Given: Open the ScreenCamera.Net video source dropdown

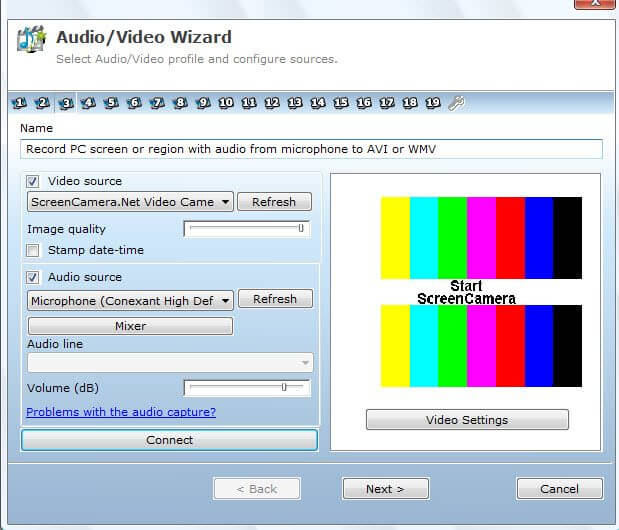Looking at the screenshot, I should pyautogui.click(x=130, y=202).
